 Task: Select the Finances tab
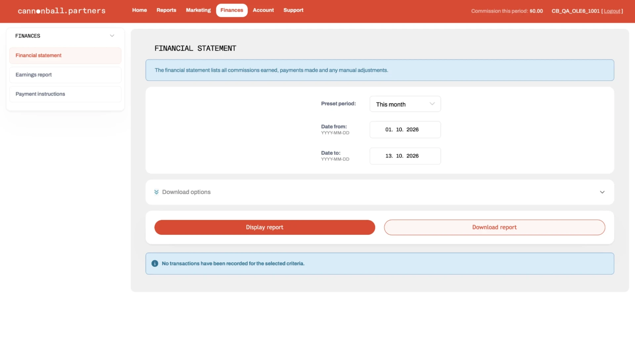(x=232, y=10)
